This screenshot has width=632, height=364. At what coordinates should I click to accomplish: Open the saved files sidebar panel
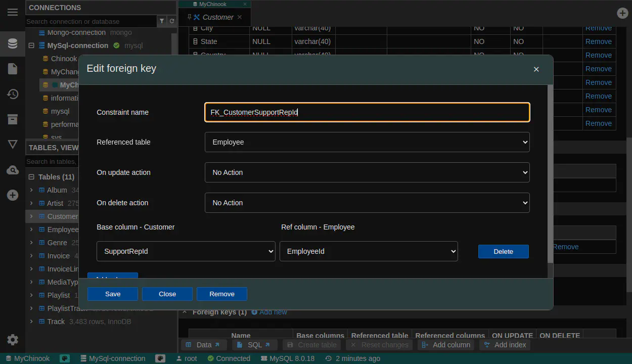tap(13, 69)
